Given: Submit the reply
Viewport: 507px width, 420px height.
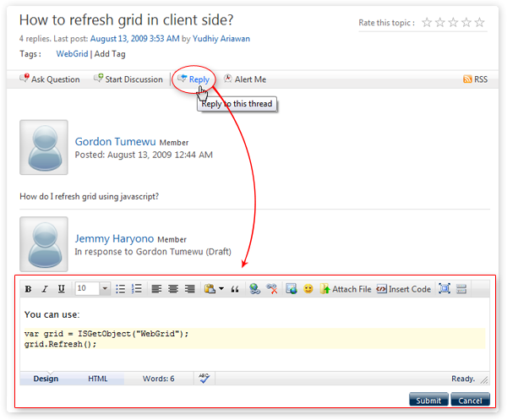Looking at the screenshot, I should (428, 400).
